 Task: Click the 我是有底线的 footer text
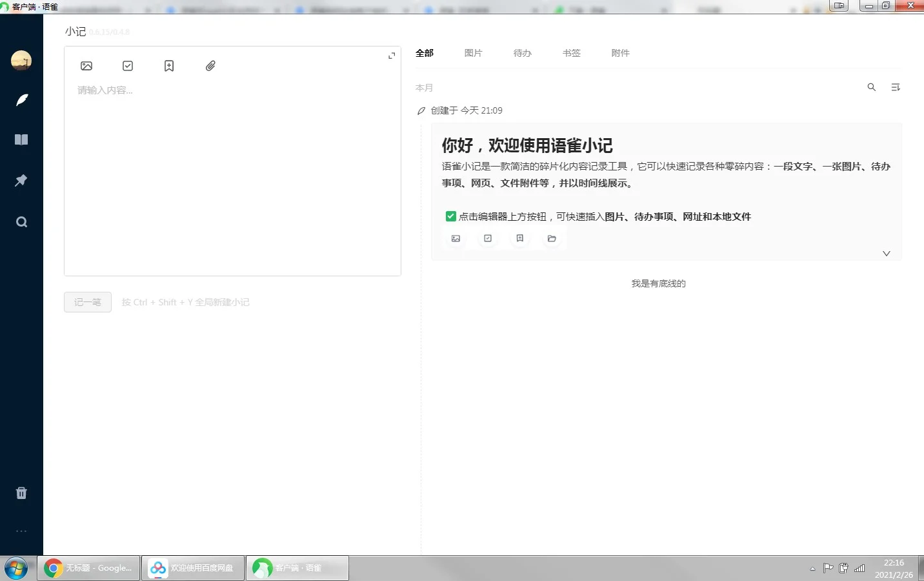pyautogui.click(x=659, y=283)
